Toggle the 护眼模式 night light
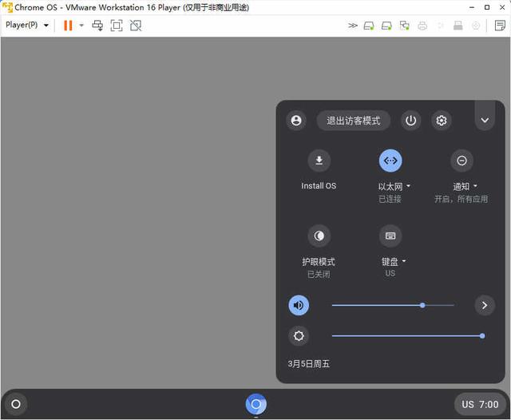The width and height of the screenshot is (511, 420). (x=319, y=236)
